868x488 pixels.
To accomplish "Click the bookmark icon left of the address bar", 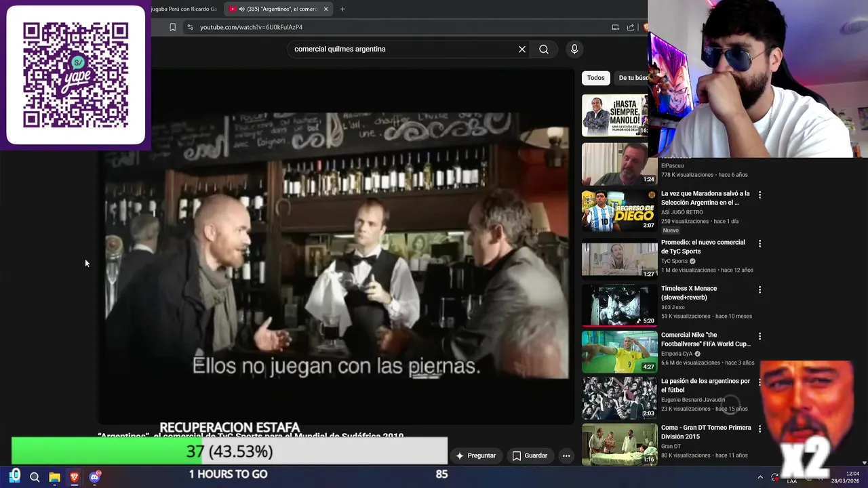I will coord(172,27).
